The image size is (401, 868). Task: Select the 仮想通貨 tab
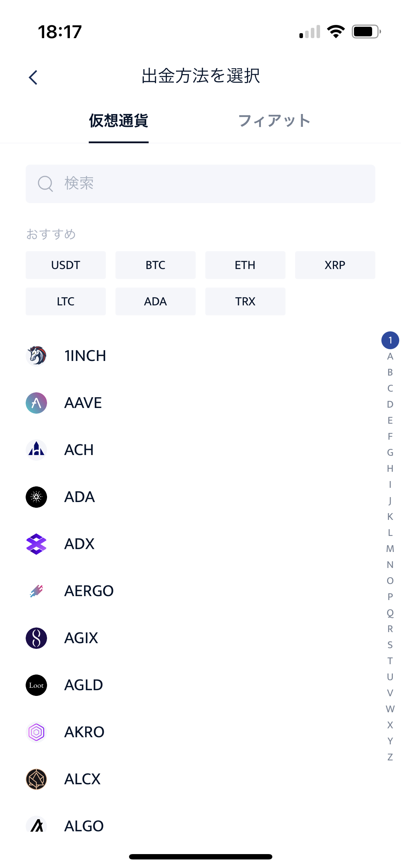118,121
